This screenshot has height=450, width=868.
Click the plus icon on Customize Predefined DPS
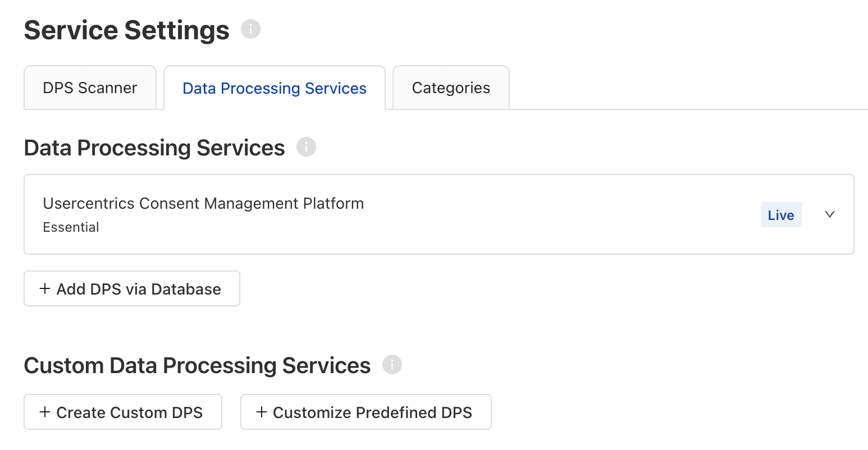point(261,412)
